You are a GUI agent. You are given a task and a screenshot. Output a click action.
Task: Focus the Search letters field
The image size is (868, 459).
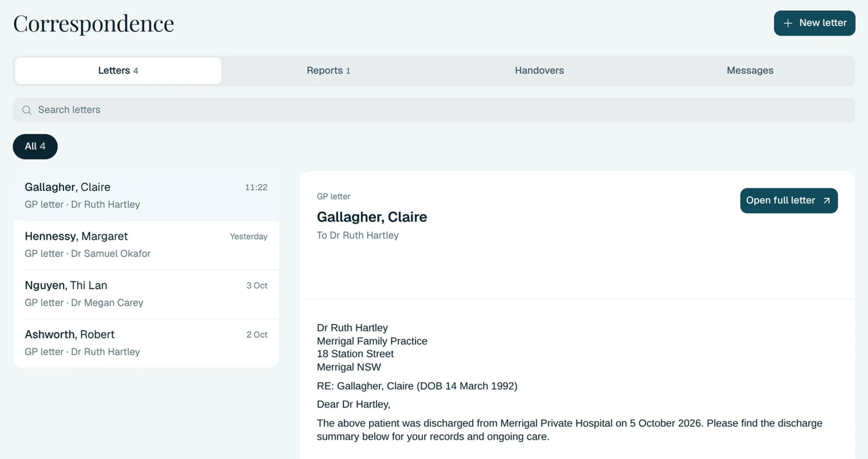[434, 110]
